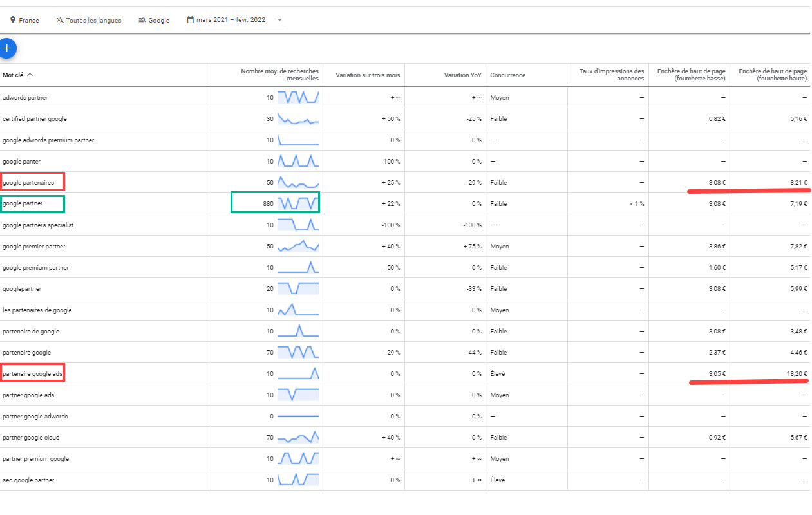The width and height of the screenshot is (812, 515).
Task: Open the France location filter
Action: pyautogui.click(x=24, y=20)
